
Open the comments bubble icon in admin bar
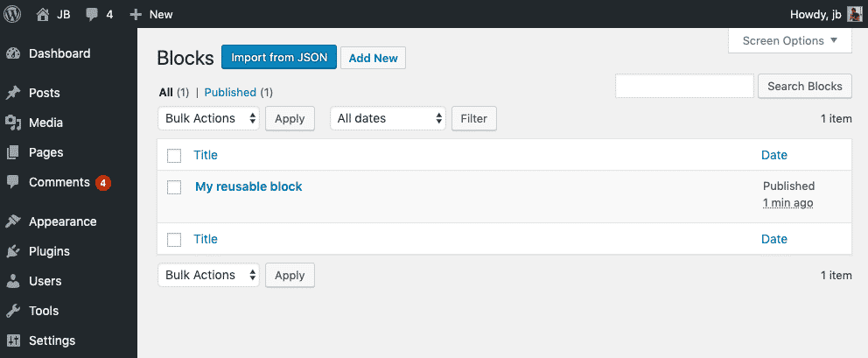click(x=92, y=15)
